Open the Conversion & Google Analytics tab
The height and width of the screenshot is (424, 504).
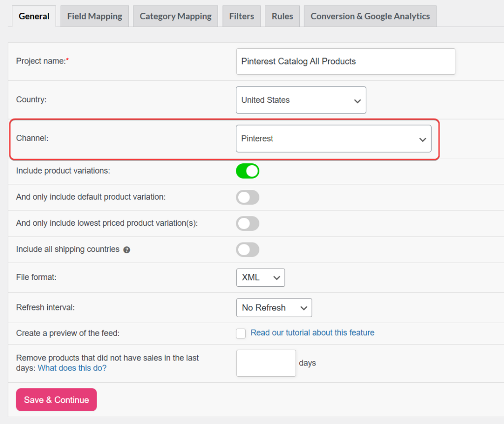370,16
